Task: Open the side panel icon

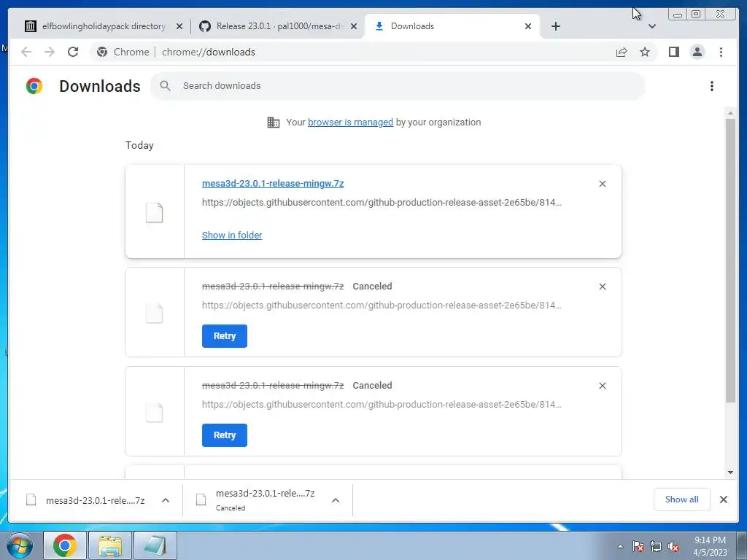Action: point(673,52)
